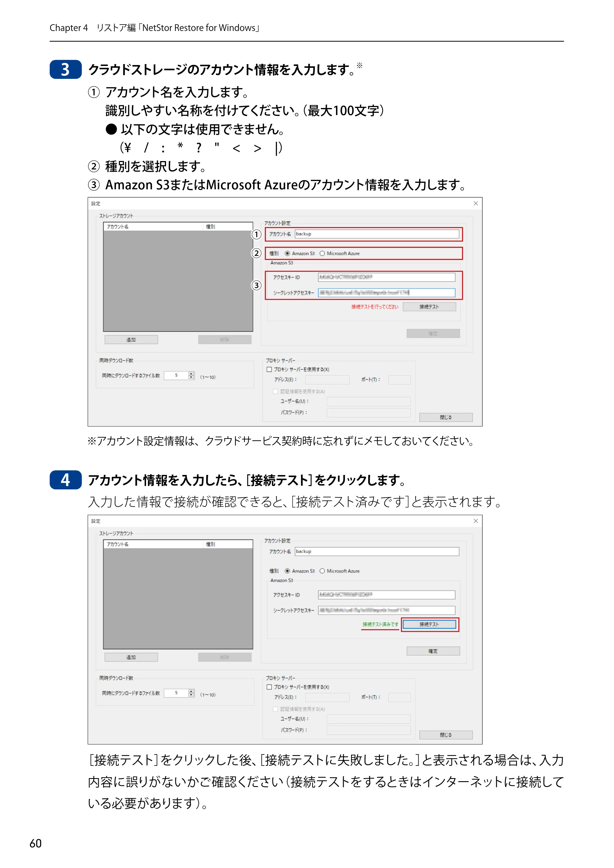The image size is (614, 868).
Task: Click 種別 column header in step 4 list
Action: click(228, 544)
